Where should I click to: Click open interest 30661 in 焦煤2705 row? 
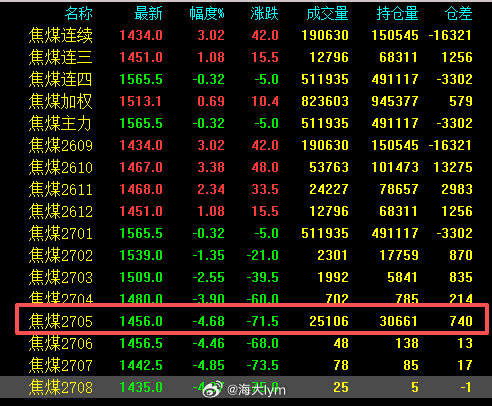click(x=399, y=321)
